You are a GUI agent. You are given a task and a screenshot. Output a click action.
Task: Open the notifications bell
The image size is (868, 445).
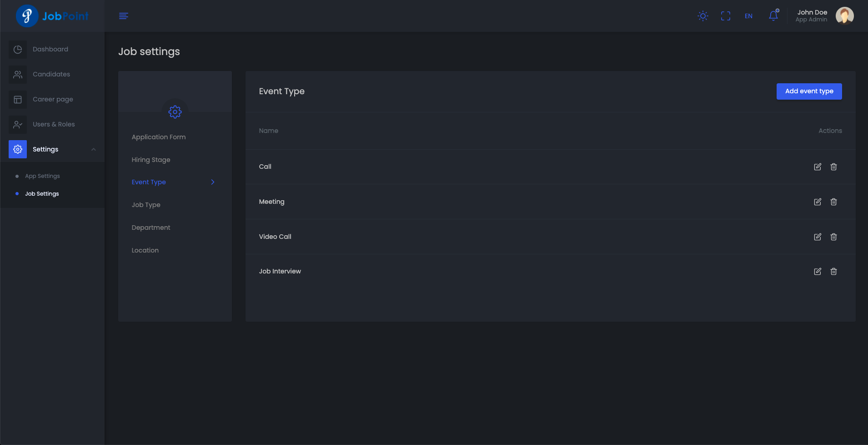pyautogui.click(x=773, y=16)
